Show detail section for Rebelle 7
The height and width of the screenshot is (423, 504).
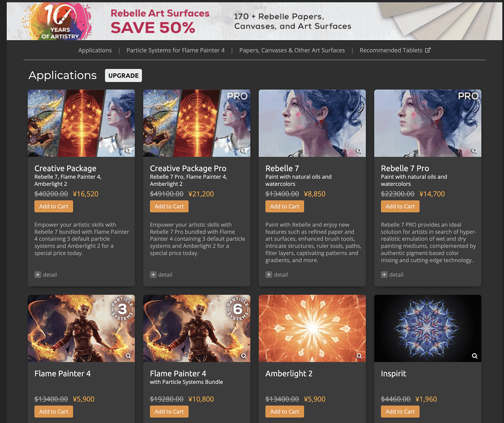[x=276, y=275]
